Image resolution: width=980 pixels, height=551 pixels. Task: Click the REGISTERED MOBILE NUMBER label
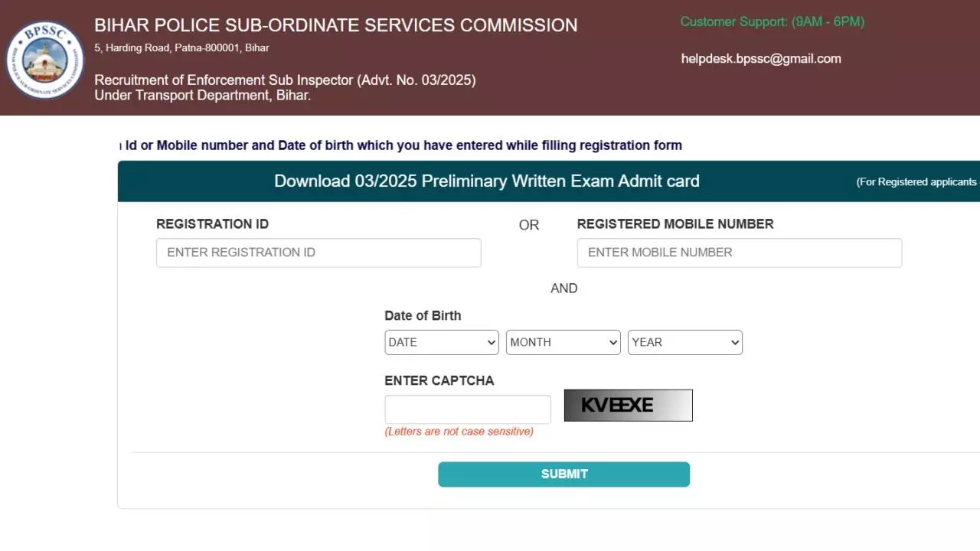[x=675, y=224]
